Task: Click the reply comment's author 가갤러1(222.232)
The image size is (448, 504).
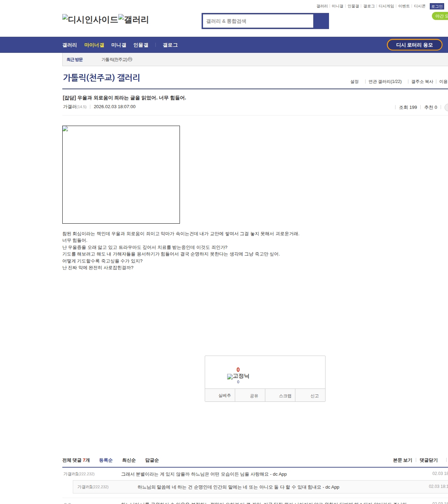Action: click(93, 487)
